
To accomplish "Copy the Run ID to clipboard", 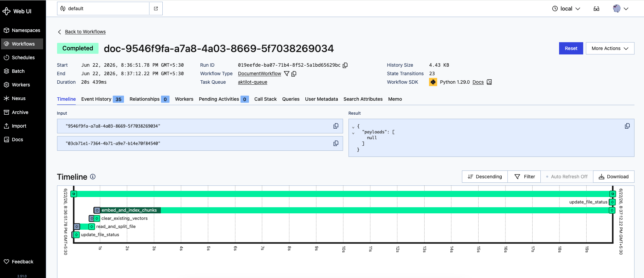I will click(345, 65).
